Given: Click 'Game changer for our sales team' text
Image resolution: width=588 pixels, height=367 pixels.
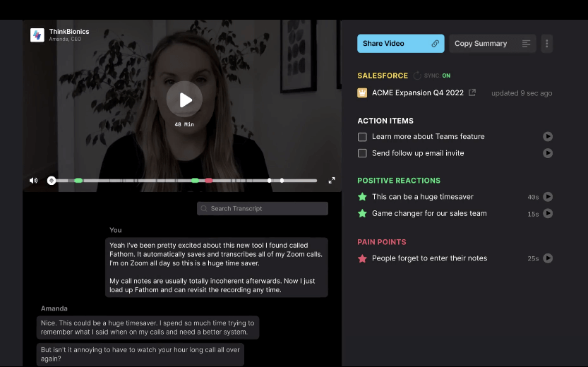Looking at the screenshot, I should (429, 213).
